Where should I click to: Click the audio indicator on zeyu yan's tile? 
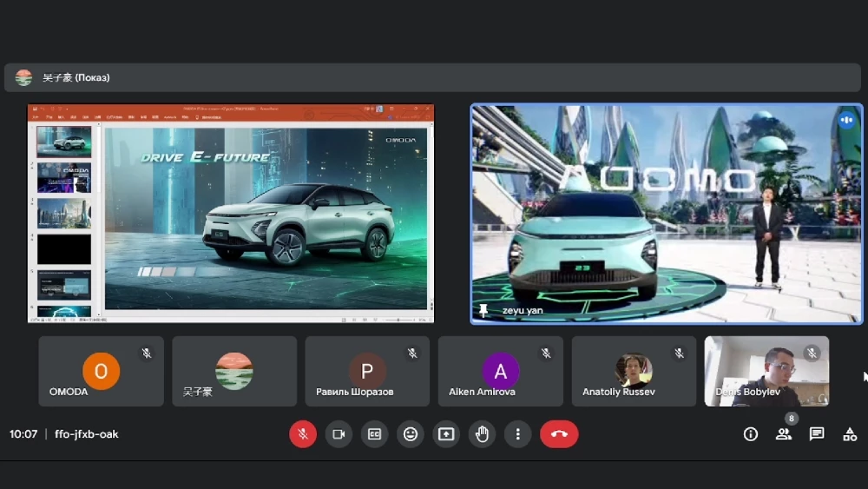pyautogui.click(x=846, y=120)
